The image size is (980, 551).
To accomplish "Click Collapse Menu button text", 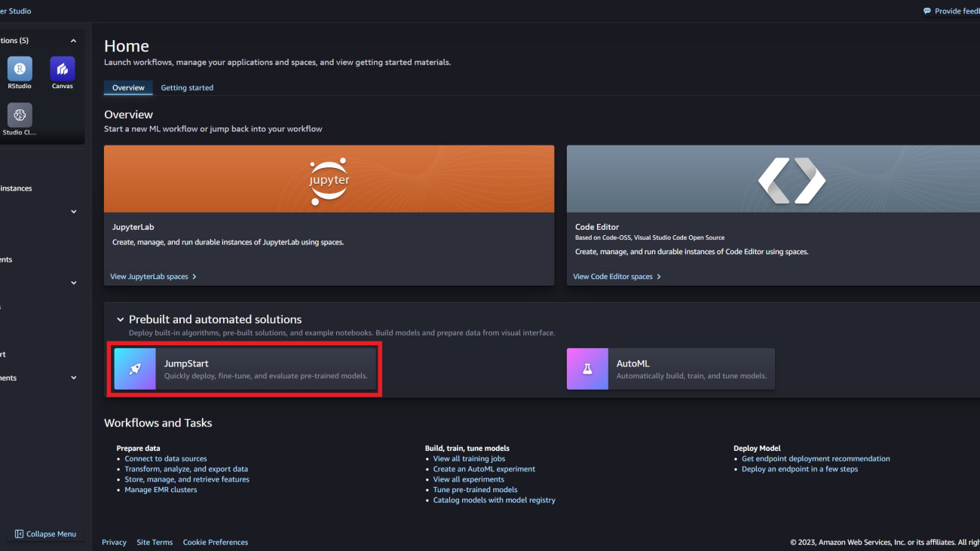I will (x=51, y=534).
